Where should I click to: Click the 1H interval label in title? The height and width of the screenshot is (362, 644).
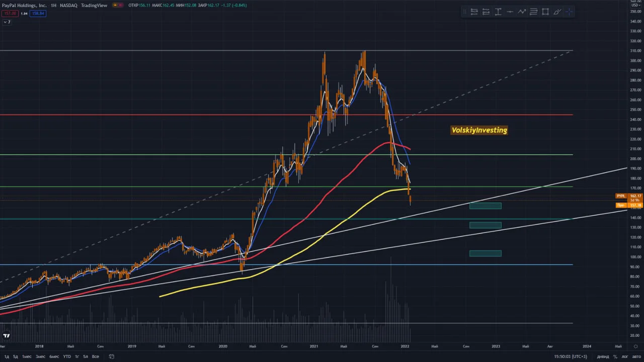53,6
